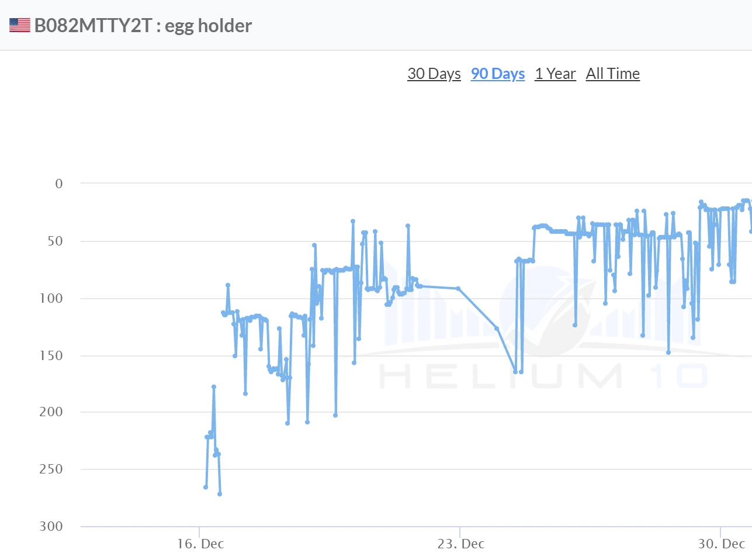The image size is (752, 560).
Task: Click the data point directly above 23. Dec
Action: [x=458, y=289]
